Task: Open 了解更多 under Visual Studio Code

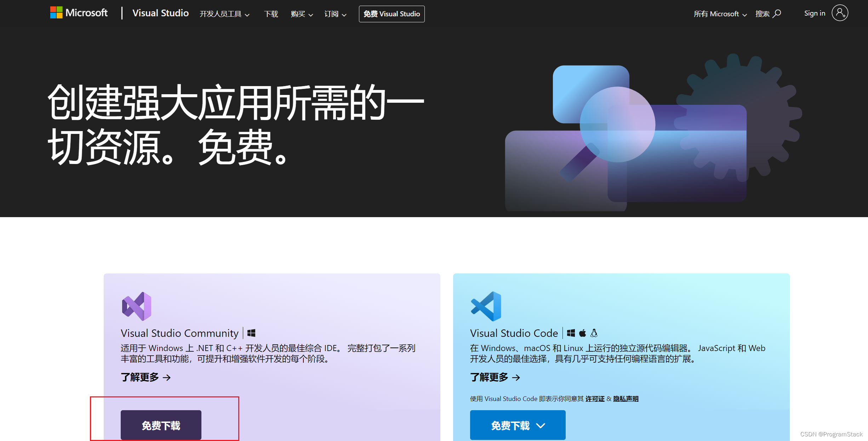Action: click(495, 377)
